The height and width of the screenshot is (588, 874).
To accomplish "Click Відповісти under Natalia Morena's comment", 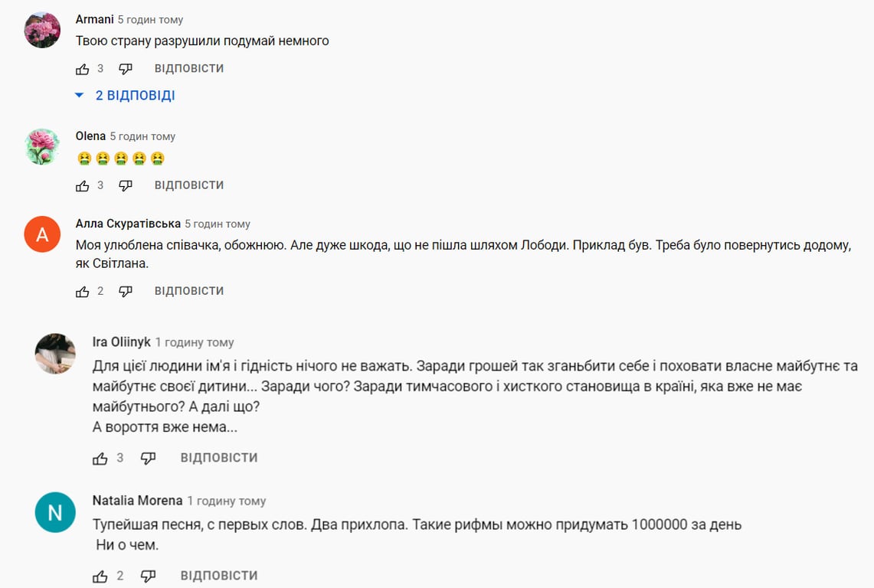I will 219,576.
